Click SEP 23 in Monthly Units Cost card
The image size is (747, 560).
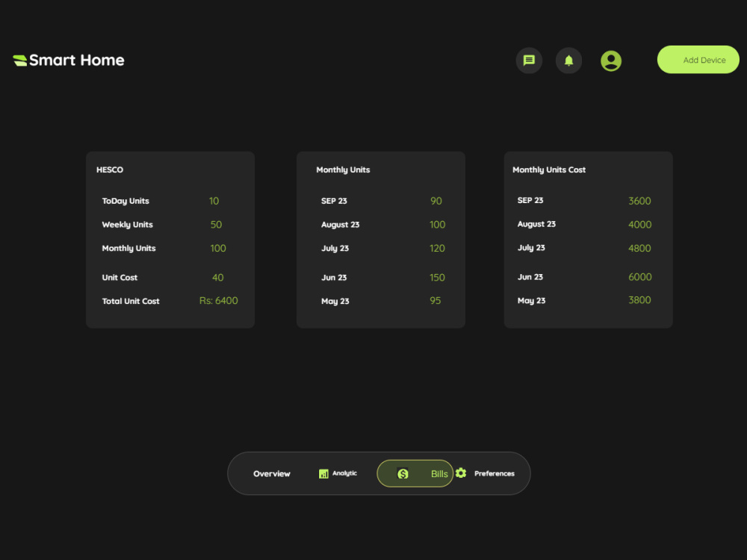click(530, 200)
